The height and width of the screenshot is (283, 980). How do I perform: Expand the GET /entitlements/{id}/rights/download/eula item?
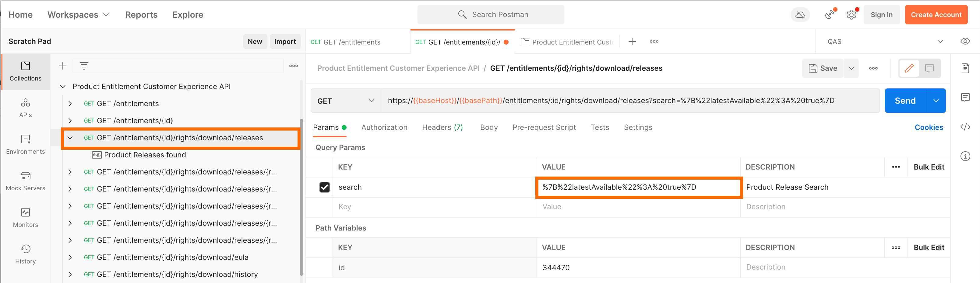point(70,258)
